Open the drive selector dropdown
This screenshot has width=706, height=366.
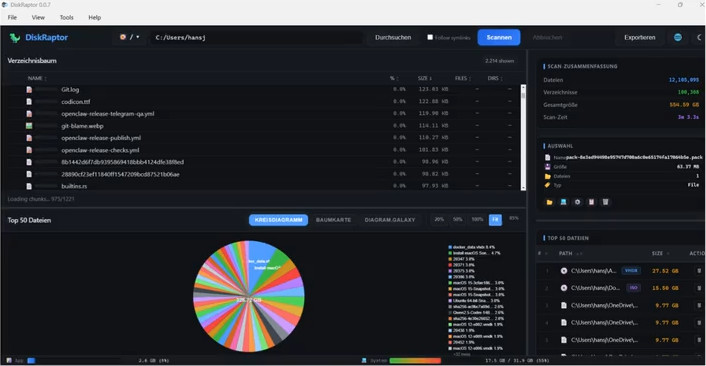pos(130,37)
